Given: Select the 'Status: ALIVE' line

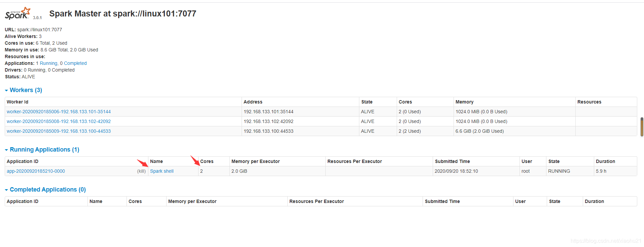Looking at the screenshot, I should point(20,77).
